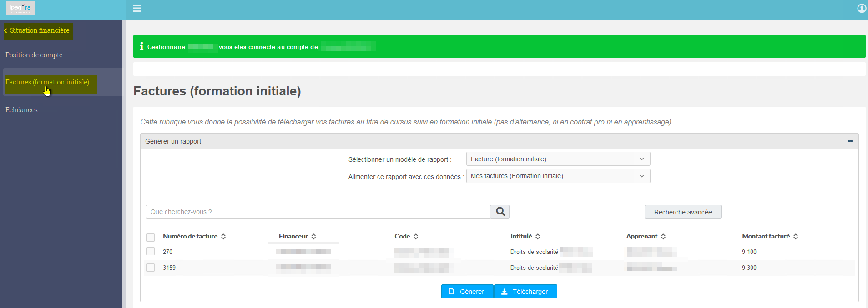Viewport: 868px width, 308px height.
Task: Click the magnifying glass search icon
Action: 500,212
